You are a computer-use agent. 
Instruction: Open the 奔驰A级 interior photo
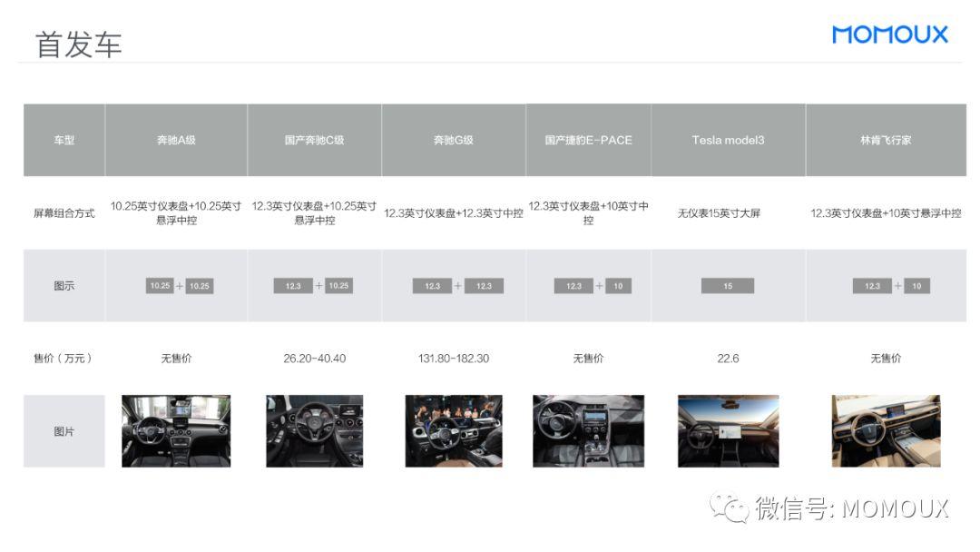click(176, 430)
